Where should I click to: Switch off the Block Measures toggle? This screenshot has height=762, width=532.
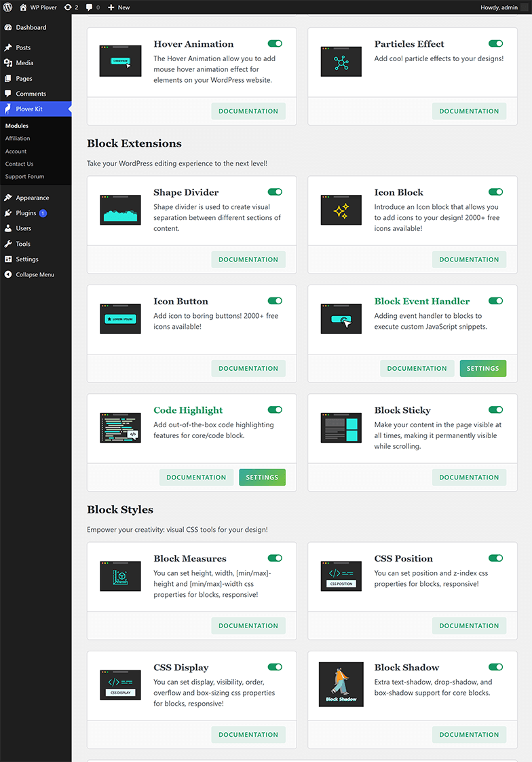pyautogui.click(x=275, y=558)
